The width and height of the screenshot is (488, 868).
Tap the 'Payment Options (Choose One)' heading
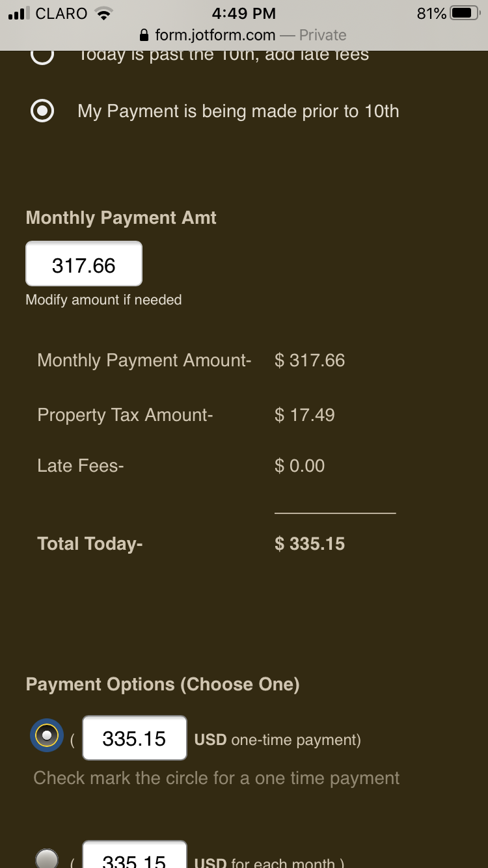(163, 685)
